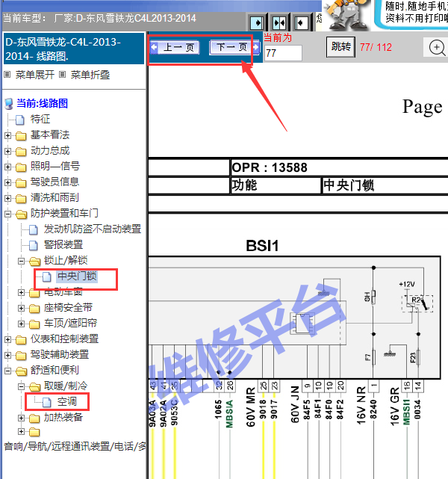Click the 车顶/遮阳帘 folder icon

pos(34,324)
